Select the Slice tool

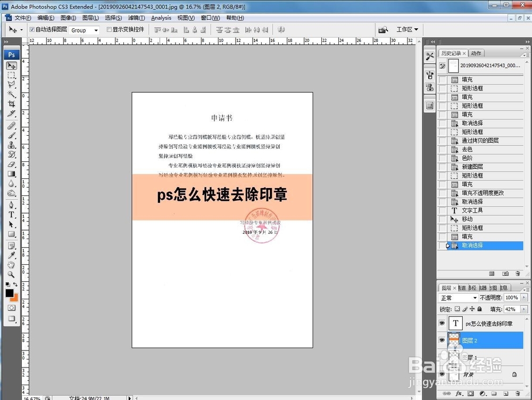(x=12, y=113)
